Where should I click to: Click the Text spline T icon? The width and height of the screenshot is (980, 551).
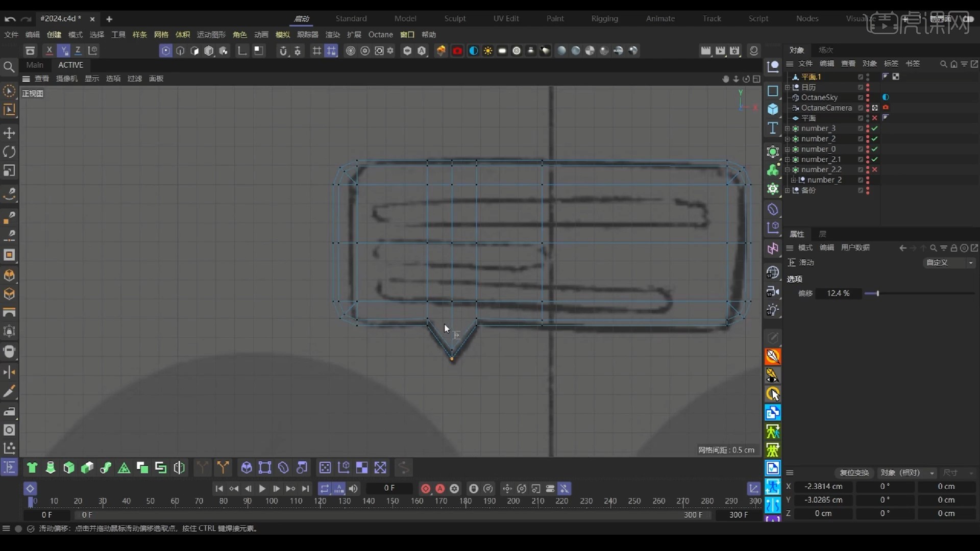coord(773,128)
